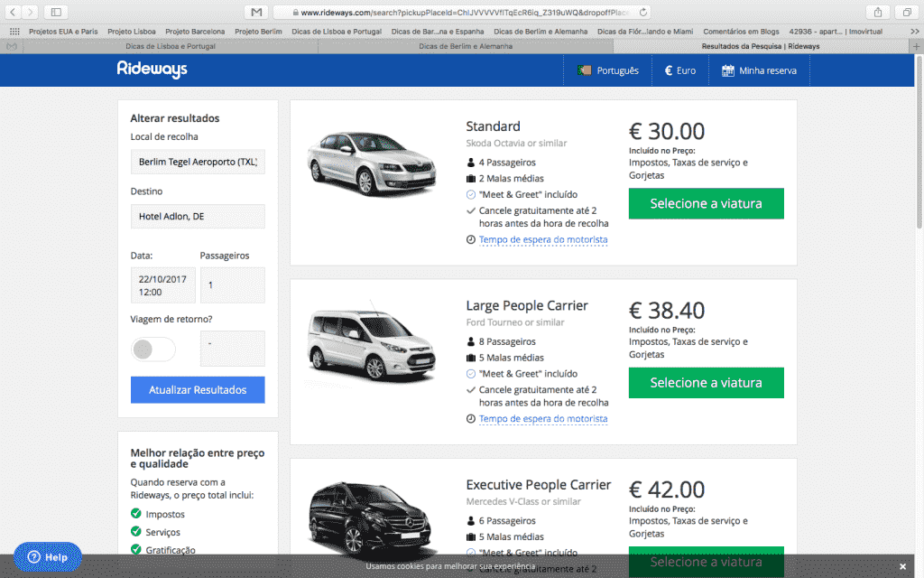The width and height of the screenshot is (924, 578).
Task: Switch to Resultados da Pesquisa Rideways tab
Action: click(x=760, y=46)
